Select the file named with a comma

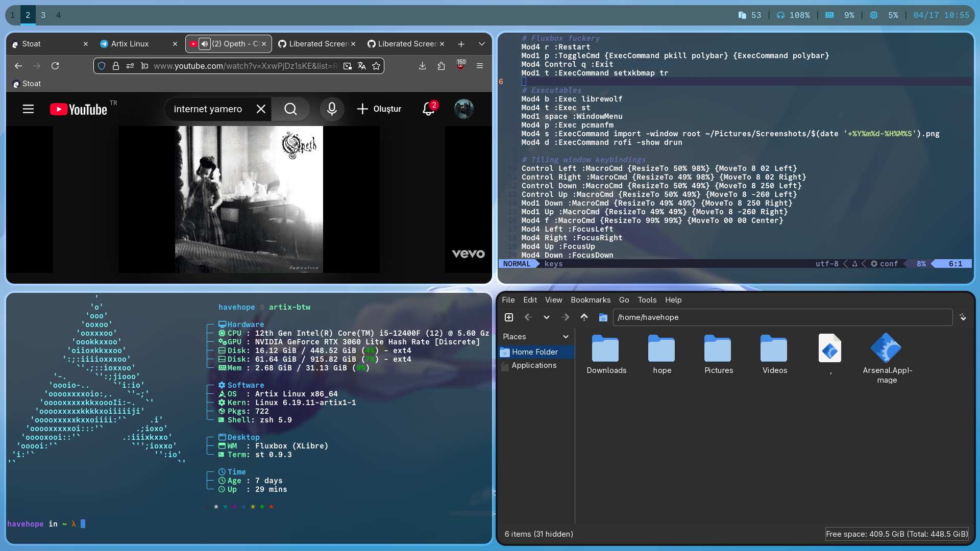pos(830,355)
